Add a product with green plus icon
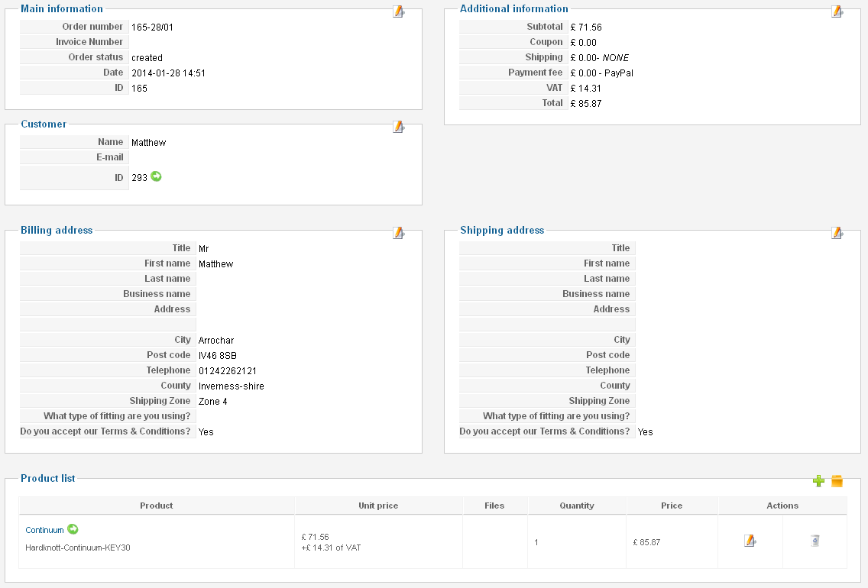868x588 pixels. pyautogui.click(x=818, y=481)
